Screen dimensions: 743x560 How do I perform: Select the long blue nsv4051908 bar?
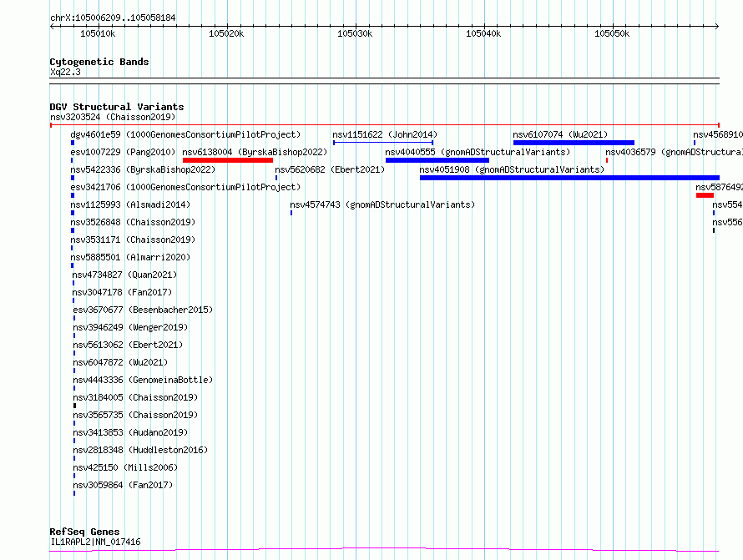tap(569, 178)
